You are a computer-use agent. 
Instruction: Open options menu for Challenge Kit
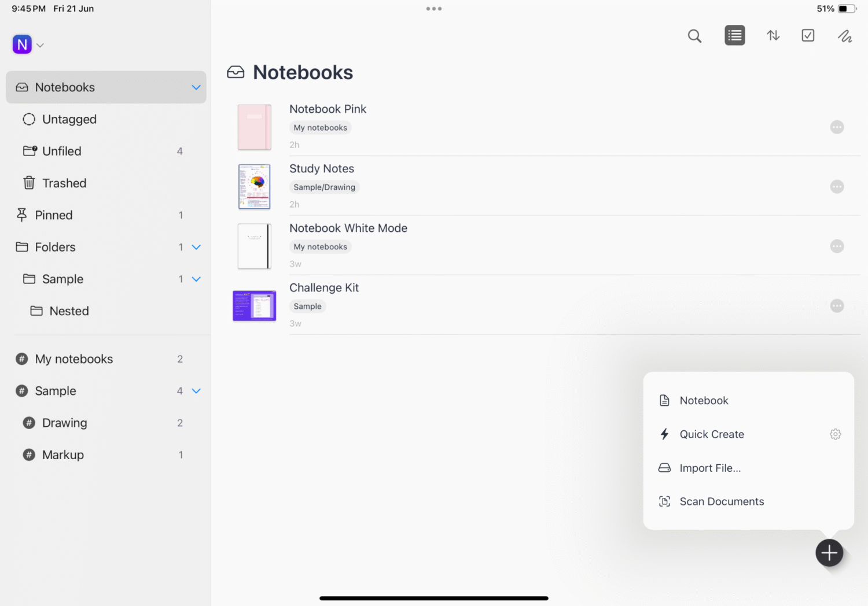click(x=837, y=305)
